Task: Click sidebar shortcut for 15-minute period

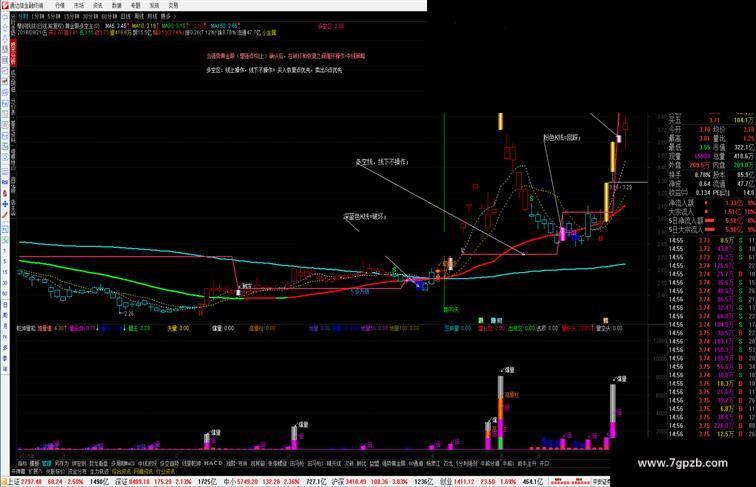Action: click(x=5, y=272)
